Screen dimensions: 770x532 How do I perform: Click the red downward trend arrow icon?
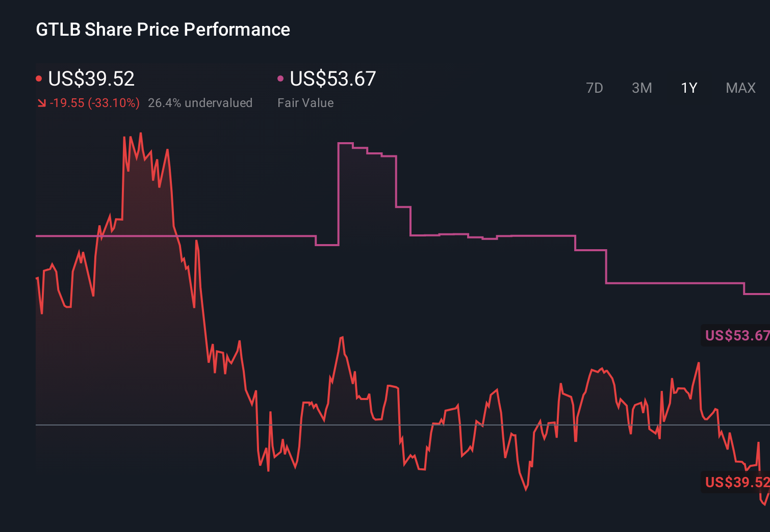pos(42,102)
